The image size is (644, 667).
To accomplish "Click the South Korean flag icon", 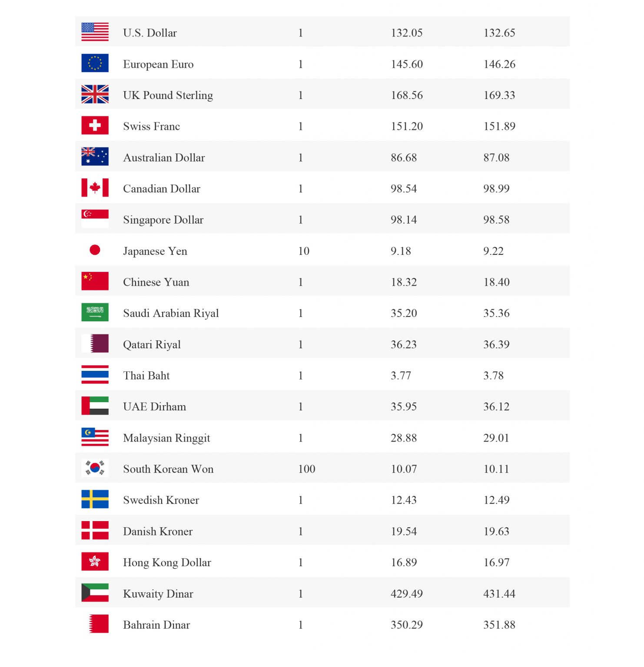I will (95, 468).
